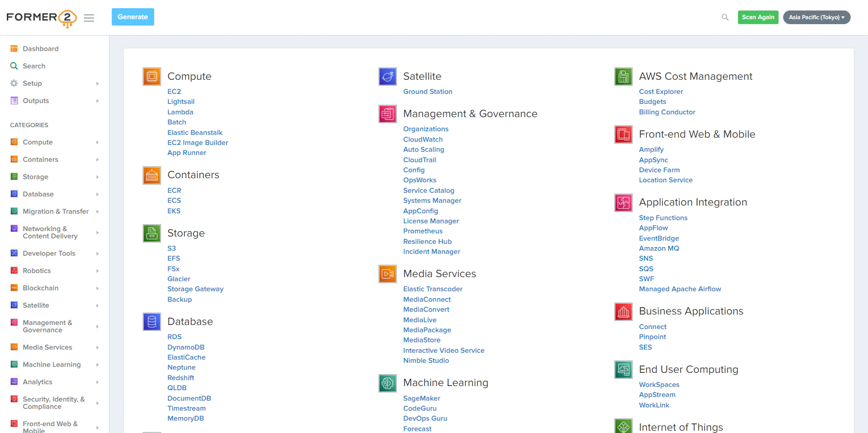868x433 pixels.
Task: Open the Asia Pacific (Tokyo) region dropdown
Action: [x=816, y=17]
